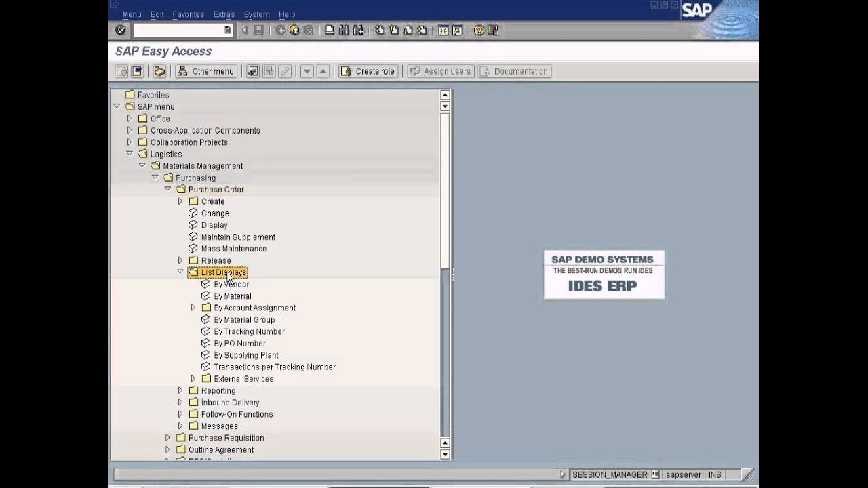Click the Print icon

click(x=330, y=30)
